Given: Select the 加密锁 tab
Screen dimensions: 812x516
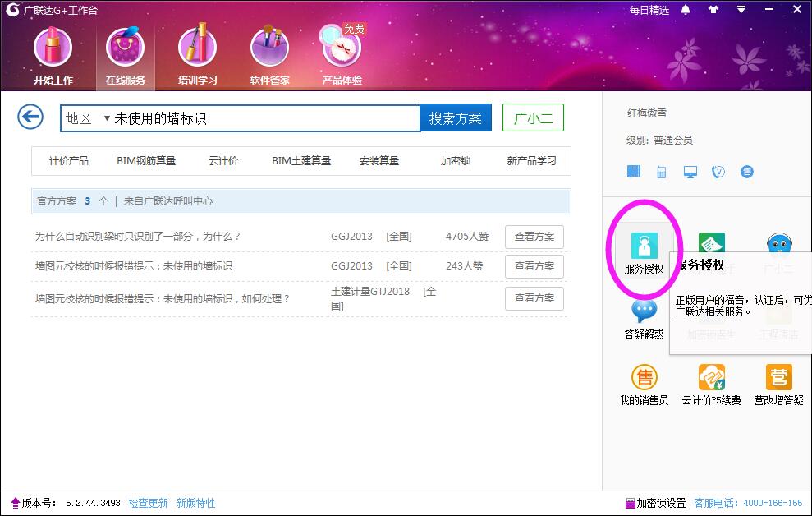Looking at the screenshot, I should tap(455, 161).
